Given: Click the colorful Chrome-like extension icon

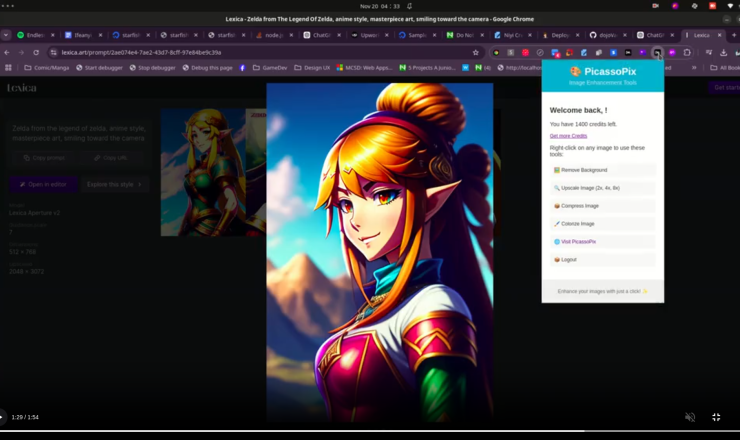Looking at the screenshot, I should click(496, 52).
